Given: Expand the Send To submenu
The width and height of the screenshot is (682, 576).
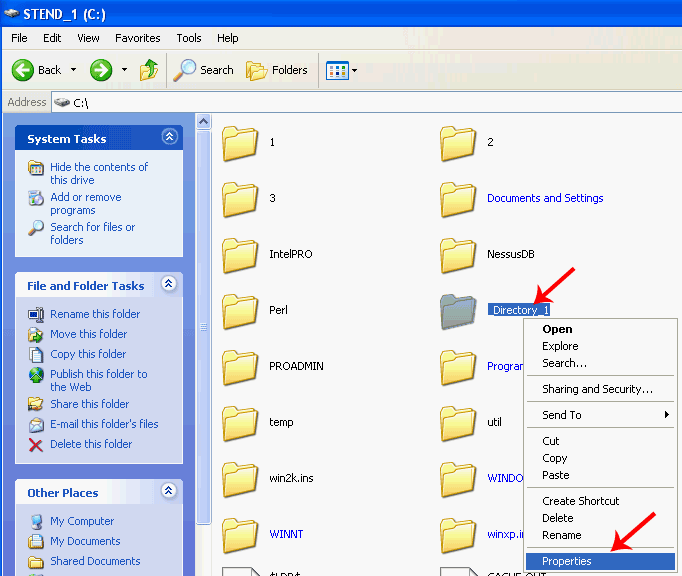Looking at the screenshot, I should point(600,415).
